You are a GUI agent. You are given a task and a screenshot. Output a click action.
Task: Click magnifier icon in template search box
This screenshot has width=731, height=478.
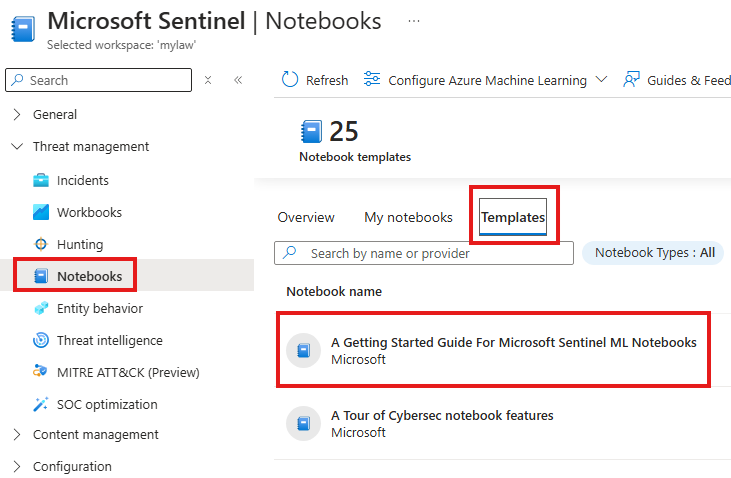[x=290, y=253]
